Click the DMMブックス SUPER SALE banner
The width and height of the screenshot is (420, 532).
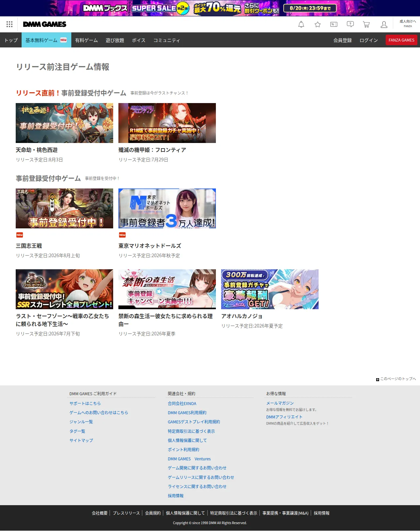[210, 8]
